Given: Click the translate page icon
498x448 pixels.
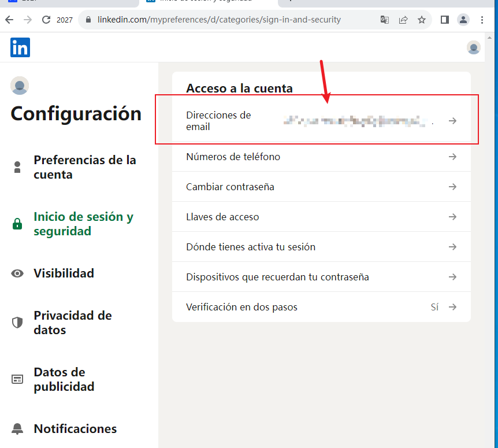Looking at the screenshot, I should click(x=385, y=20).
